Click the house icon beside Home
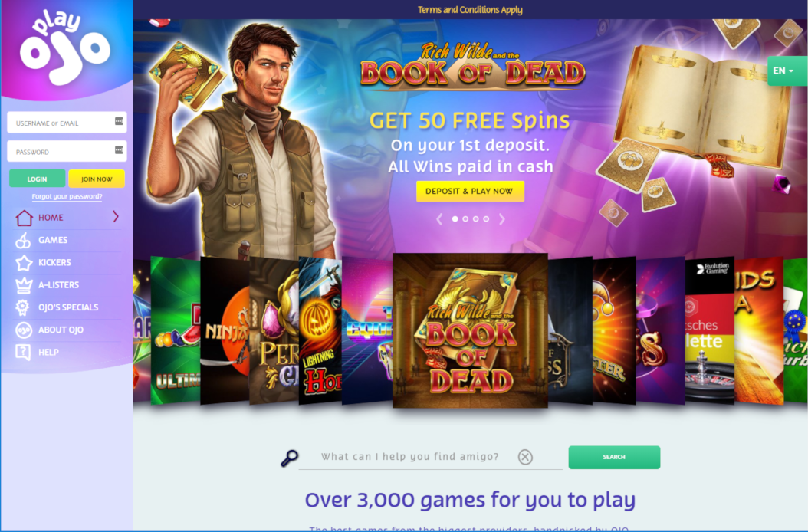 coord(24,218)
